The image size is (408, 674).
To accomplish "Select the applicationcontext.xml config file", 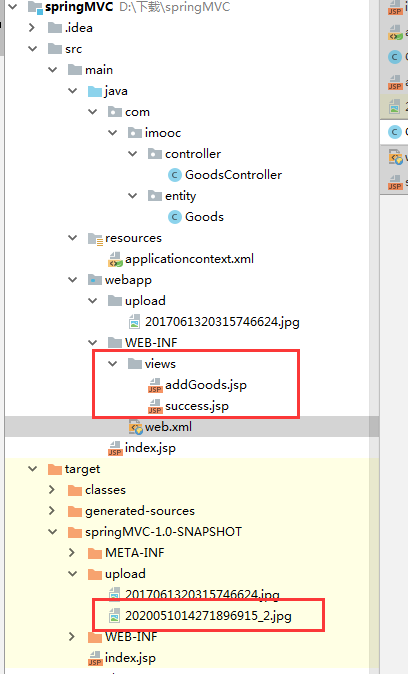I will [x=181, y=259].
